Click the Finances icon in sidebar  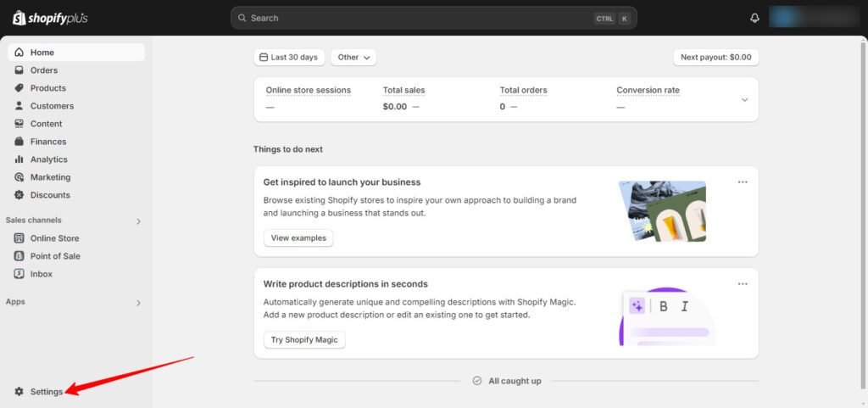(x=19, y=142)
